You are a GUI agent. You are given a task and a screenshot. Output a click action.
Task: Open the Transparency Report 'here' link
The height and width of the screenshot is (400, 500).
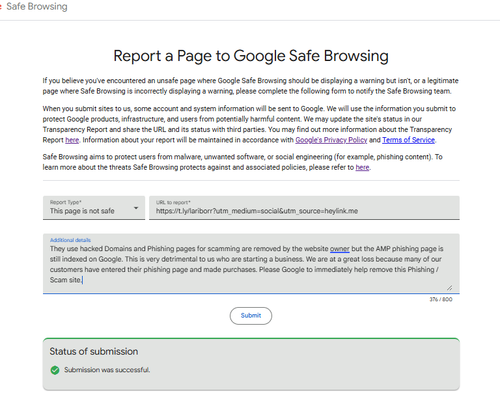click(72, 140)
